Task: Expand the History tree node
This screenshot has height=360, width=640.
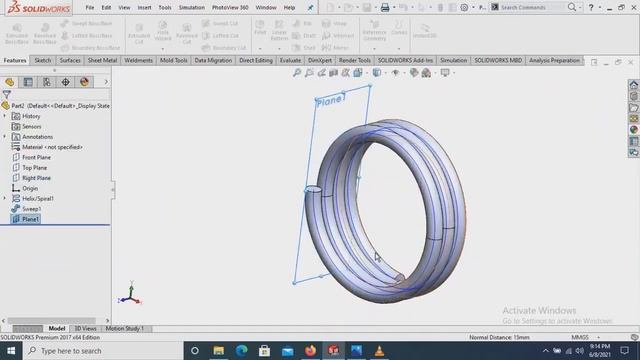Action: (5, 116)
